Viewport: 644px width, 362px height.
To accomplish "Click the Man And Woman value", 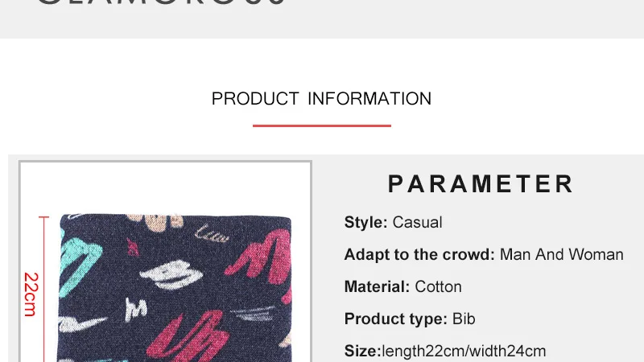I will (561, 254).
